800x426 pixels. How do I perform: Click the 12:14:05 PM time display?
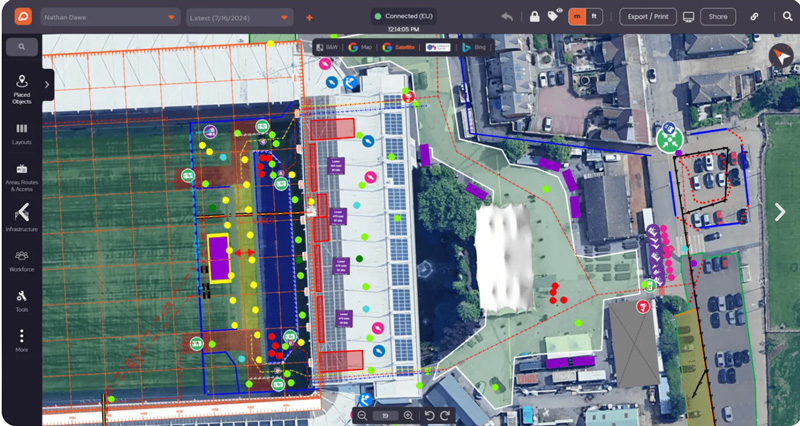coord(403,30)
